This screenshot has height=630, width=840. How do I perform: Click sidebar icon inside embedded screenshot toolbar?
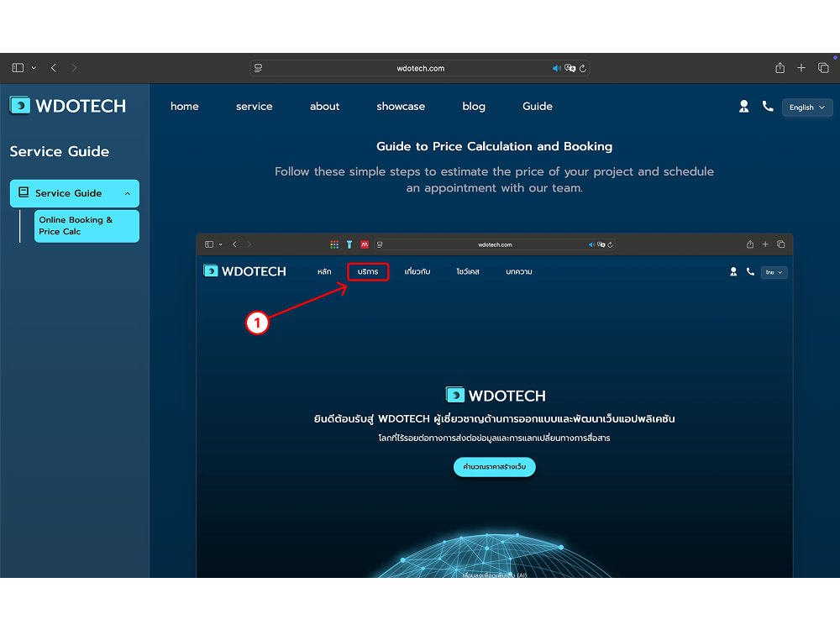point(209,244)
